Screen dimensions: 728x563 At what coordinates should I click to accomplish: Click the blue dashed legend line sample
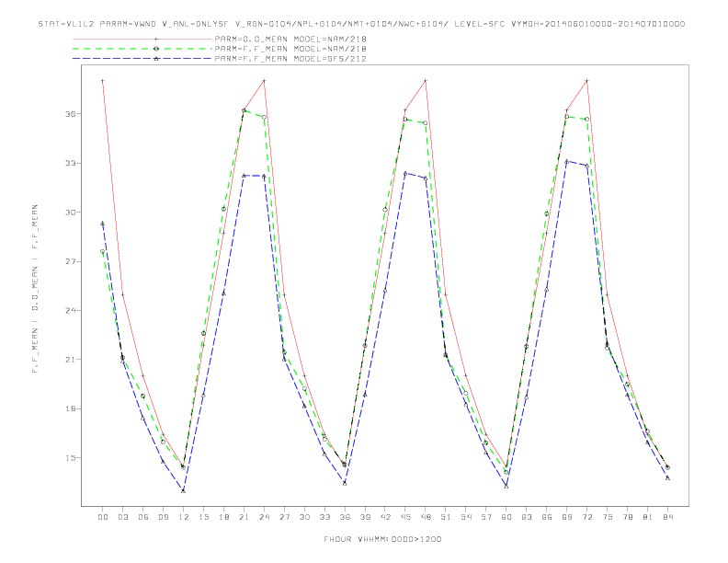pyautogui.click(x=142, y=59)
